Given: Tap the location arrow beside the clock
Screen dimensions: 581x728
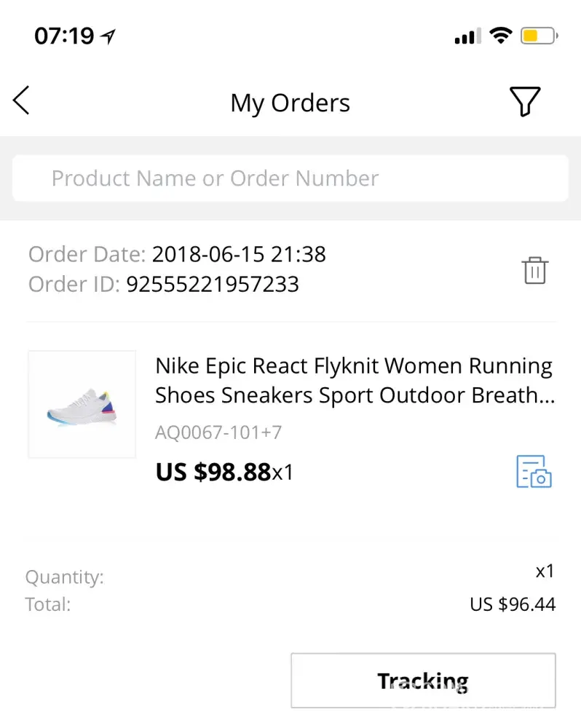Looking at the screenshot, I should tap(108, 36).
